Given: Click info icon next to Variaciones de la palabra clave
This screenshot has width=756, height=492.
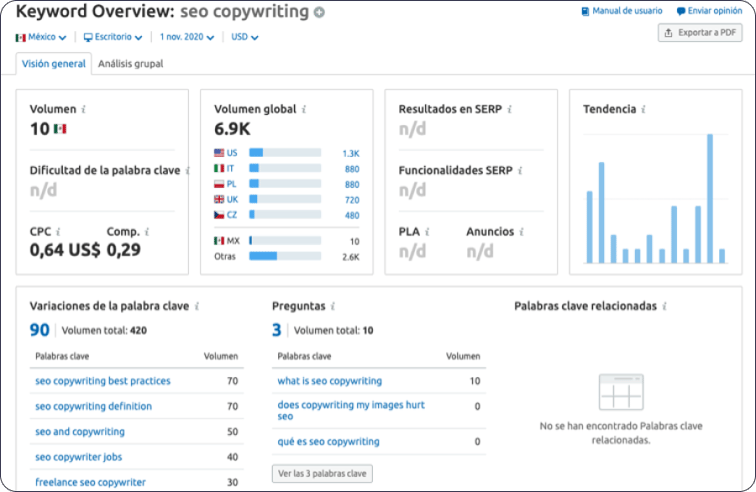Looking at the screenshot, I should coord(197,306).
